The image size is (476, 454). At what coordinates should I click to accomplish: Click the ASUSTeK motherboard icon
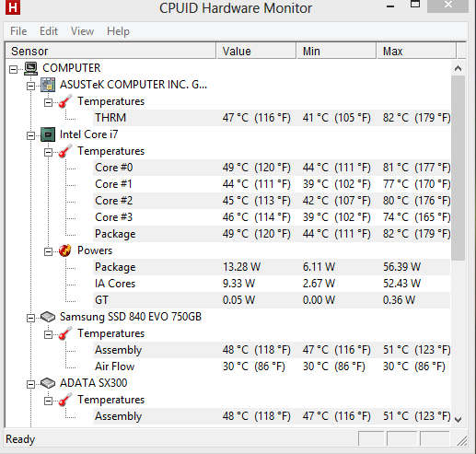48,85
